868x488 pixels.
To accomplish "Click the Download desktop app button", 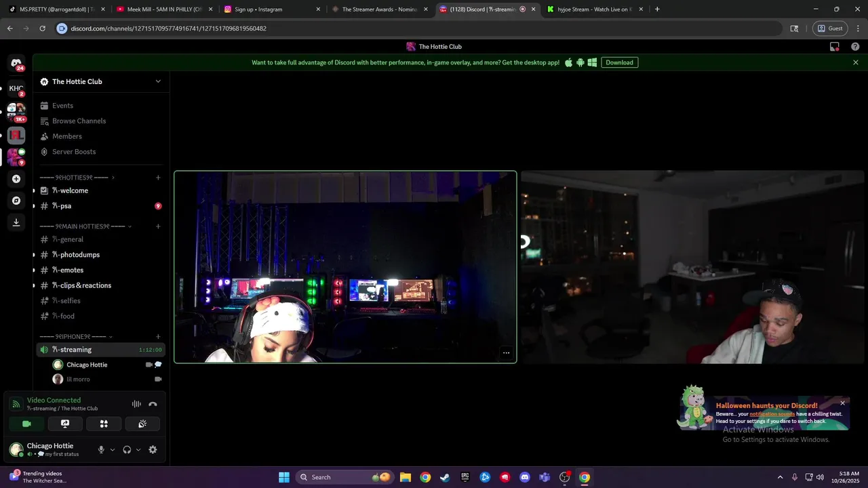I will point(619,62).
